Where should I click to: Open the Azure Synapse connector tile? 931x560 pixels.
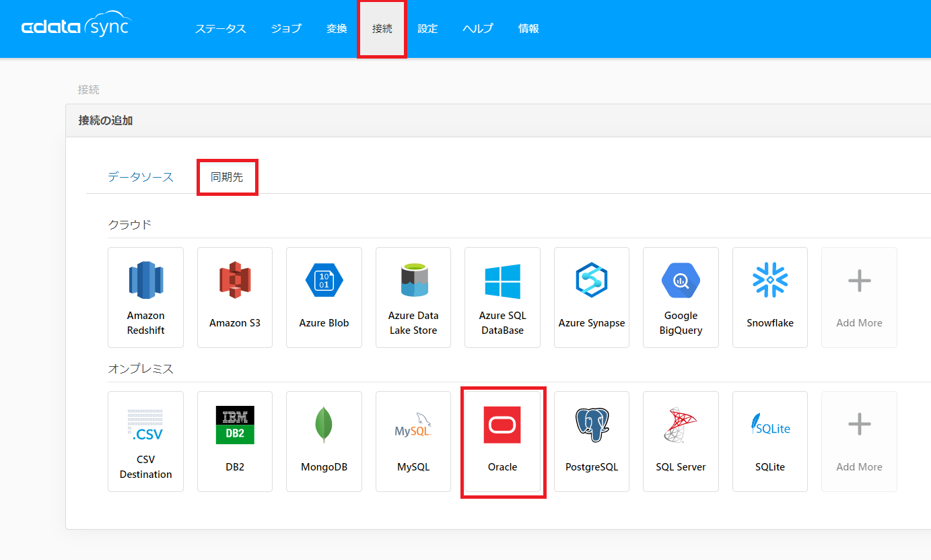[x=592, y=297]
